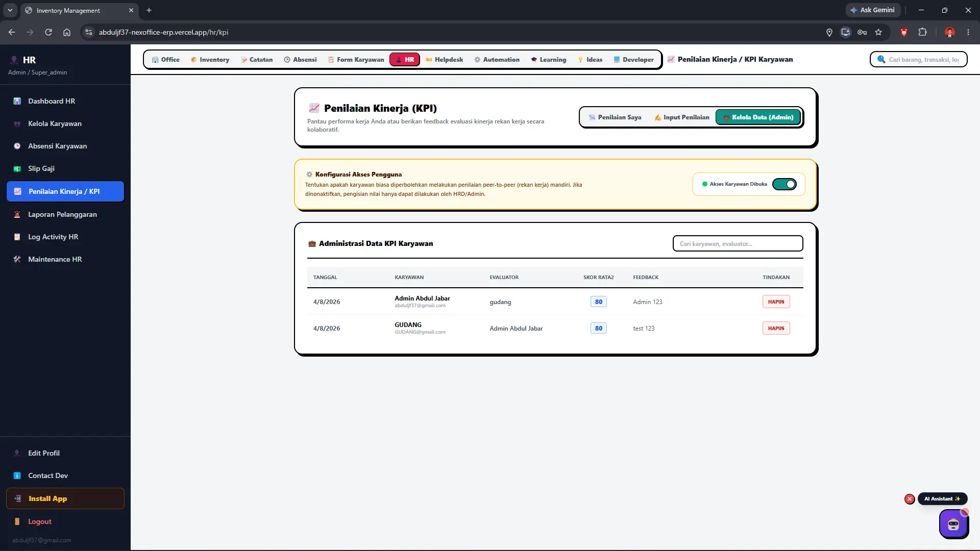
Task: Click the site info icon in address bar
Action: 89,32
